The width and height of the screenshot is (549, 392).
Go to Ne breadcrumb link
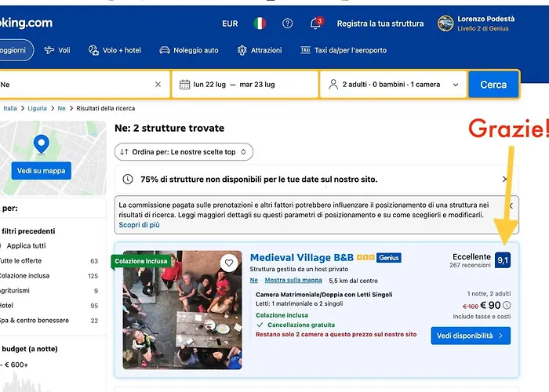(x=62, y=108)
